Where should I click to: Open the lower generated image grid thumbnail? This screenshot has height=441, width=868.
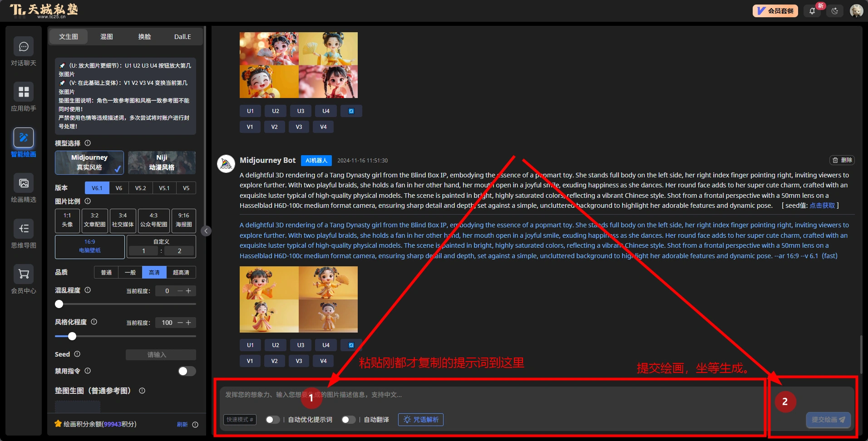tap(299, 299)
